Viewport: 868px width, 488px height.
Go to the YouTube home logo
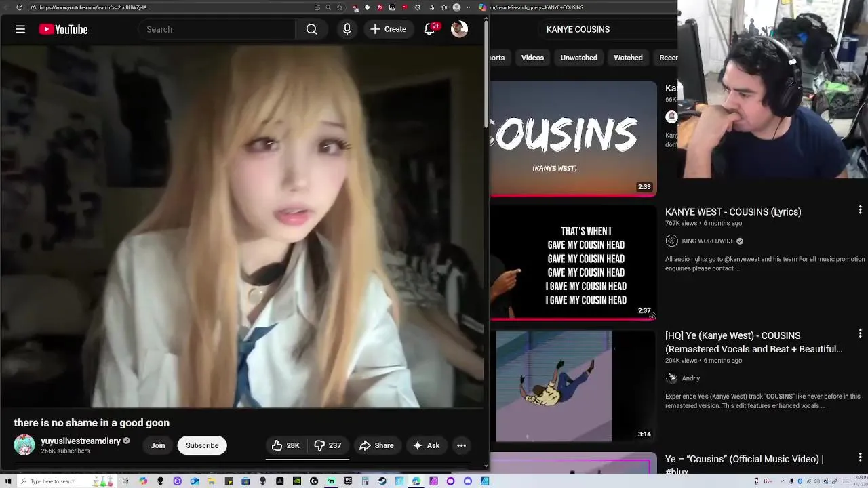coord(63,29)
